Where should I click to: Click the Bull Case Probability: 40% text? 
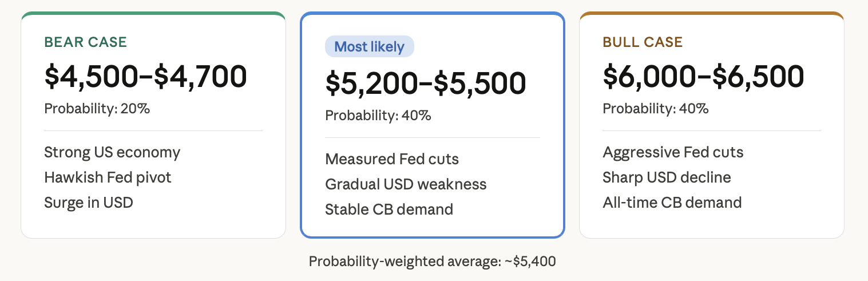(656, 108)
